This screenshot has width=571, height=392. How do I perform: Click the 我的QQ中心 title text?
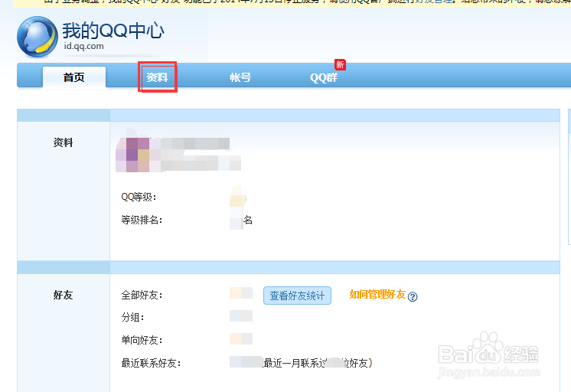[113, 31]
